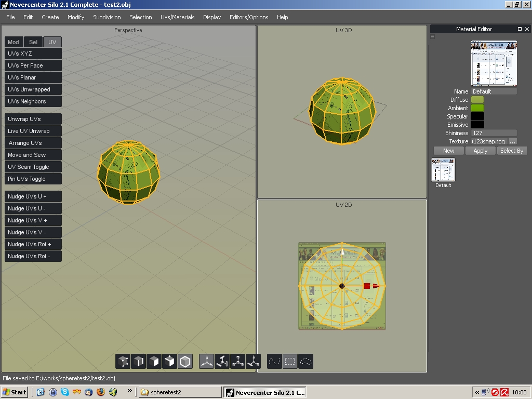Apply UVs Per Face mapping

tap(33, 65)
